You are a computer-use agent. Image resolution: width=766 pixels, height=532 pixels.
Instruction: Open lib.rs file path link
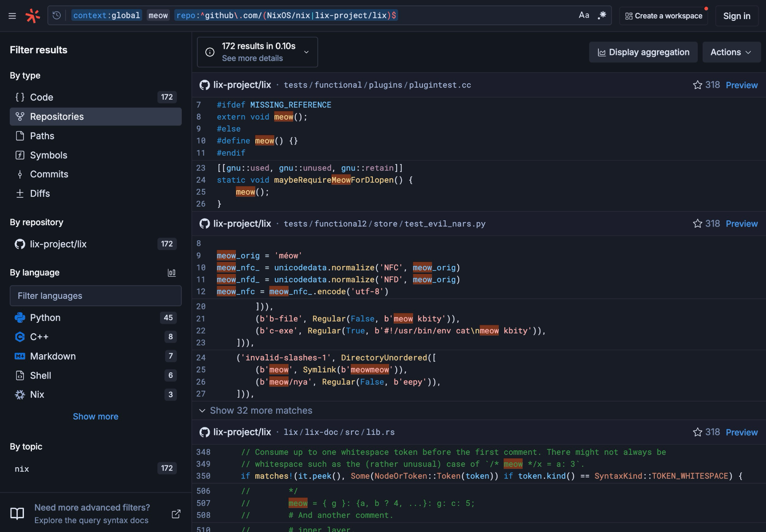339,432
